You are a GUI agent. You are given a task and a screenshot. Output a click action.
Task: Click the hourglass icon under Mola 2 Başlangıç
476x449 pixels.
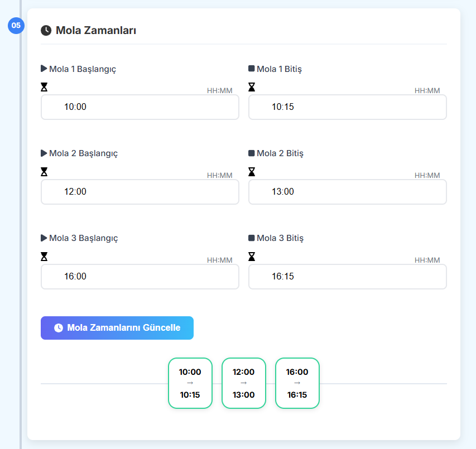click(44, 172)
